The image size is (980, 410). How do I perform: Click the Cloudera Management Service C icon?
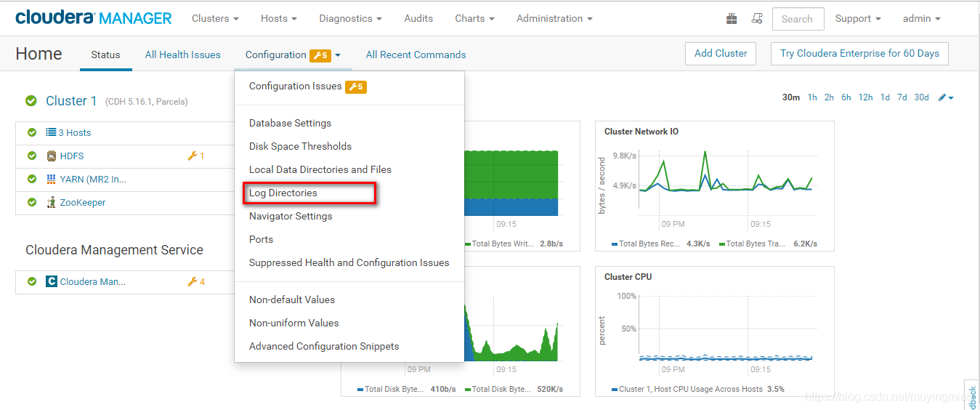(52, 281)
